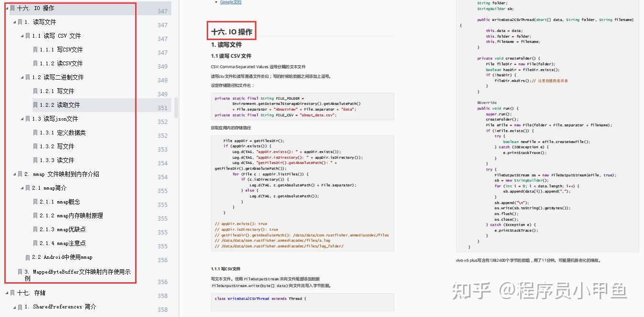Click bookmark icon beside 2.2 Android中使用mmap
This screenshot has height=317, width=644.
tap(28, 257)
